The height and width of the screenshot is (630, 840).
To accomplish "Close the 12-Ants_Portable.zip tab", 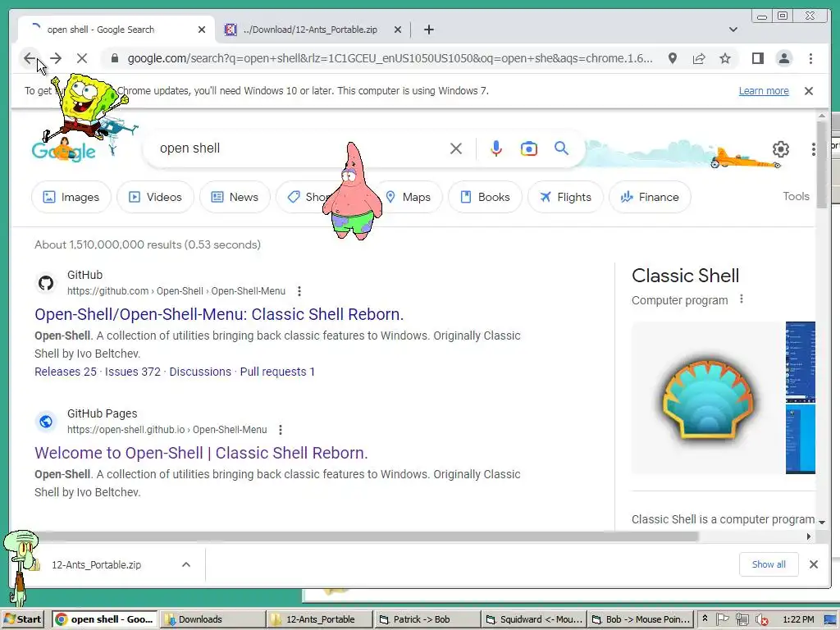I will tap(398, 30).
